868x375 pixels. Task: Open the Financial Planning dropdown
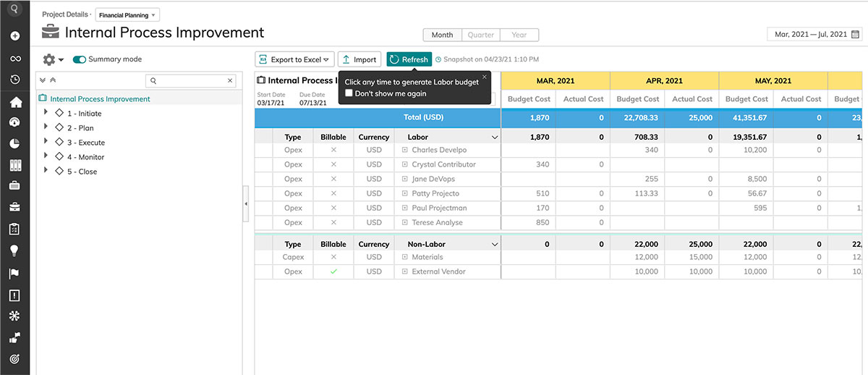coord(127,14)
